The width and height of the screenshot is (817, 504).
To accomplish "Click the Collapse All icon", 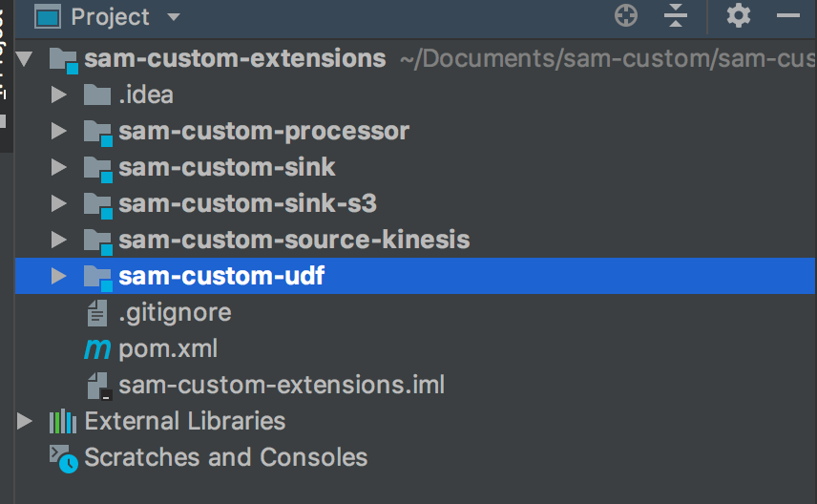I will point(676,16).
